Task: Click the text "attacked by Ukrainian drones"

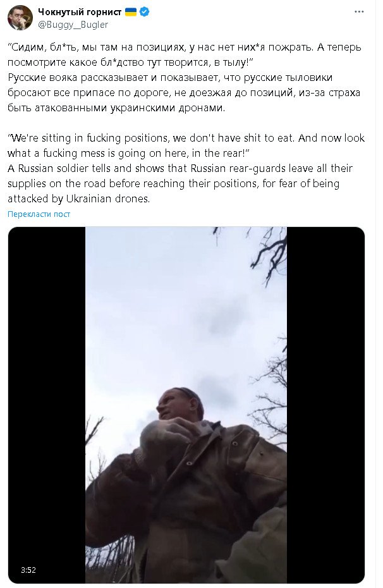Action: [x=79, y=198]
